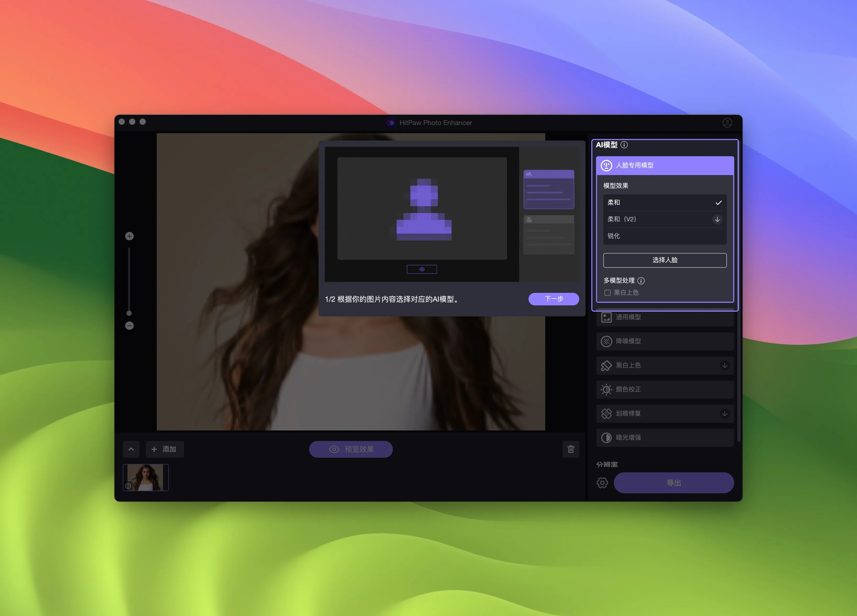This screenshot has height=616, width=857.
Task: Click the 添加 add image button
Action: click(165, 449)
